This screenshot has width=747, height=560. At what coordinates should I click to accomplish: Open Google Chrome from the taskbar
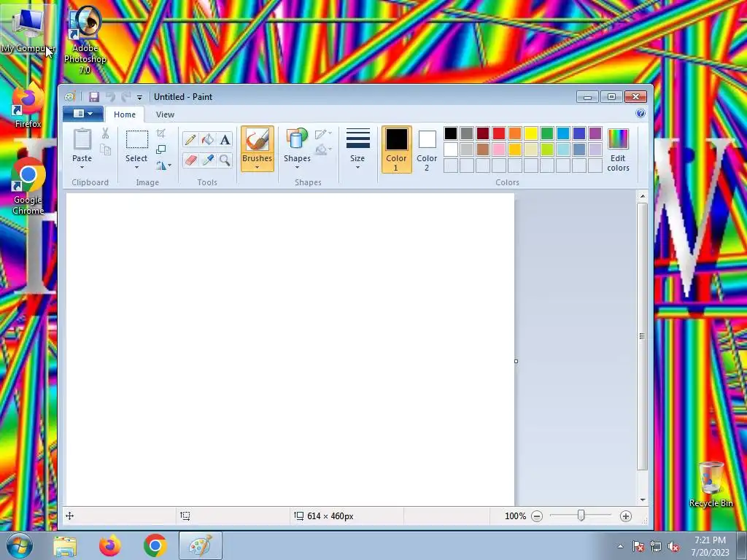tap(155, 545)
